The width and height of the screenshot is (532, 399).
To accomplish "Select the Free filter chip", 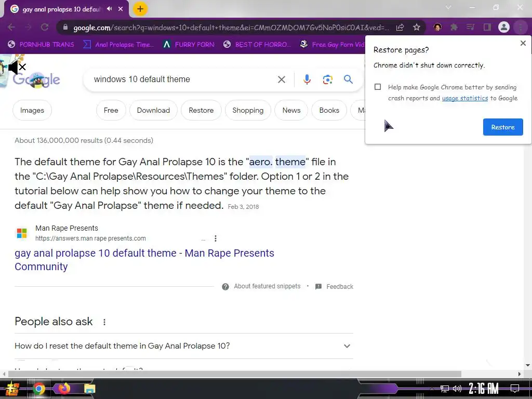I will point(111,110).
